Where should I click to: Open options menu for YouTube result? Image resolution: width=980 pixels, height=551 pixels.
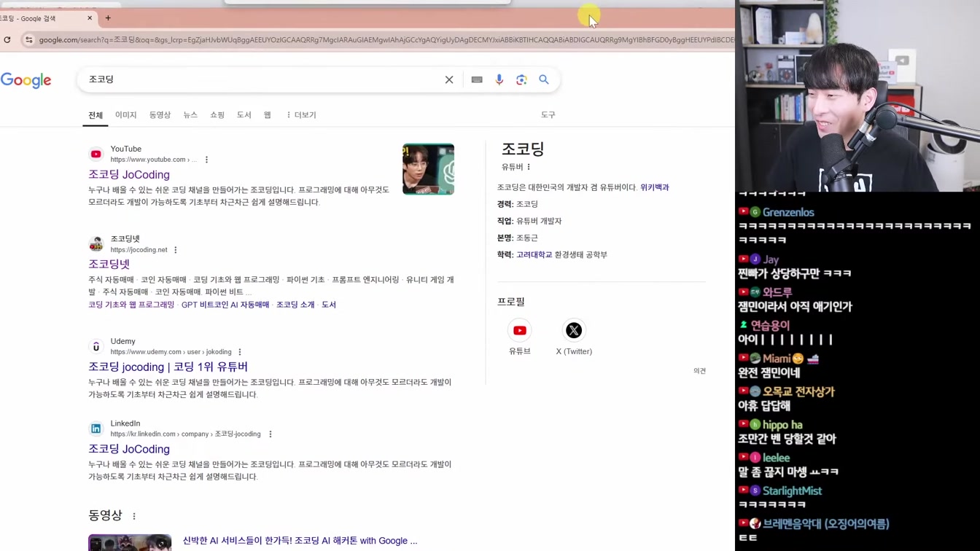[206, 160]
